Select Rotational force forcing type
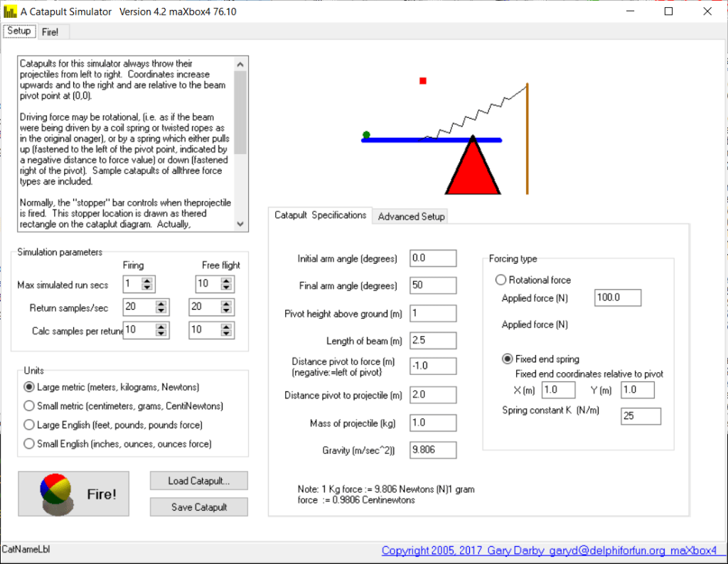728x564 pixels. pos(500,280)
